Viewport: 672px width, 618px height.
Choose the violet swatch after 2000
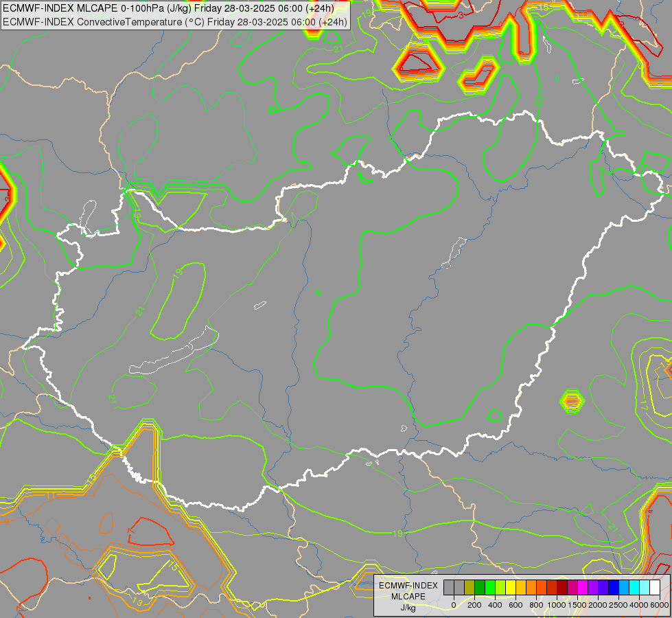click(x=604, y=588)
